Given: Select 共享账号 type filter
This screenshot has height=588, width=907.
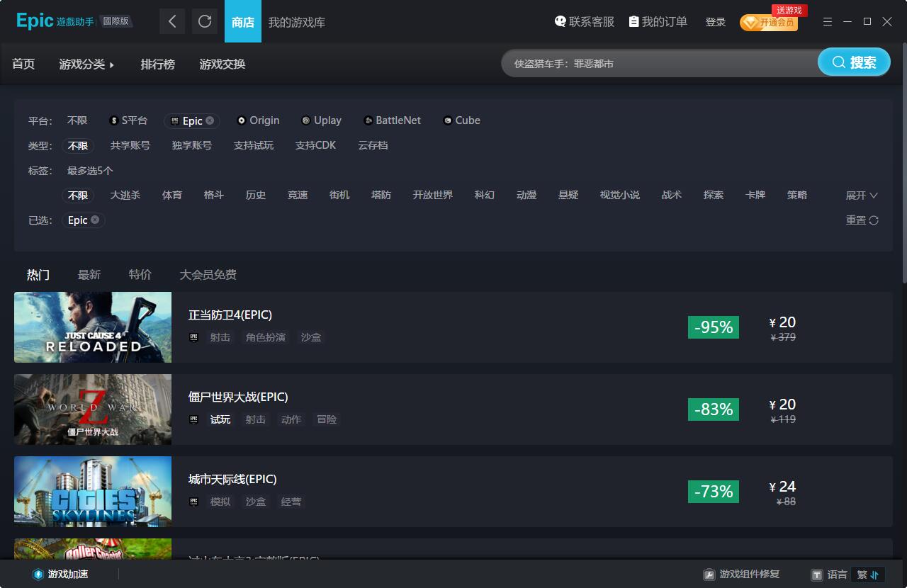Looking at the screenshot, I should pos(130,145).
